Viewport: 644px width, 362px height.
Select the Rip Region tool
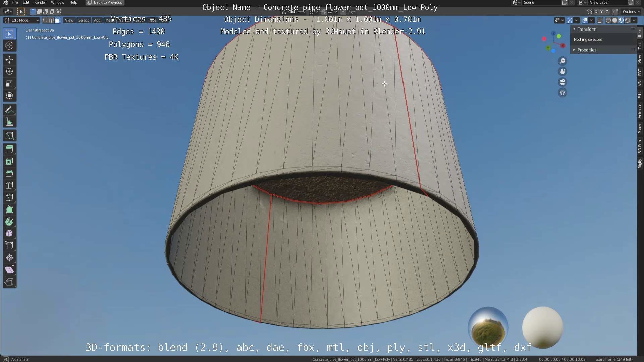click(x=9, y=282)
